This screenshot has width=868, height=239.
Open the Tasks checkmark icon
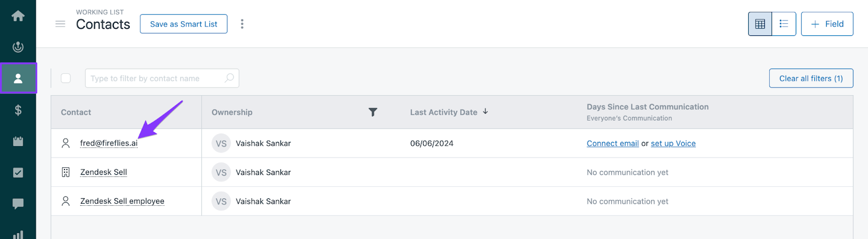click(x=18, y=173)
